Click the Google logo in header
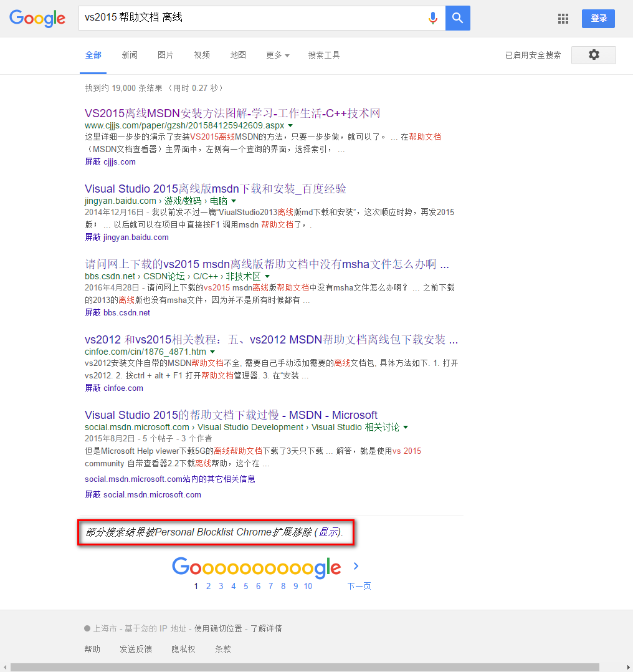 (x=37, y=19)
